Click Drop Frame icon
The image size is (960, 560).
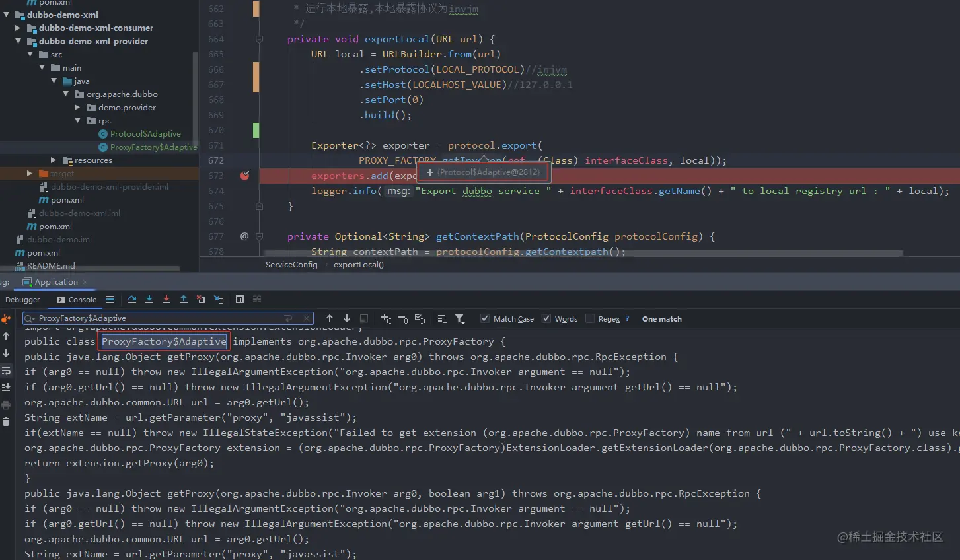(201, 299)
